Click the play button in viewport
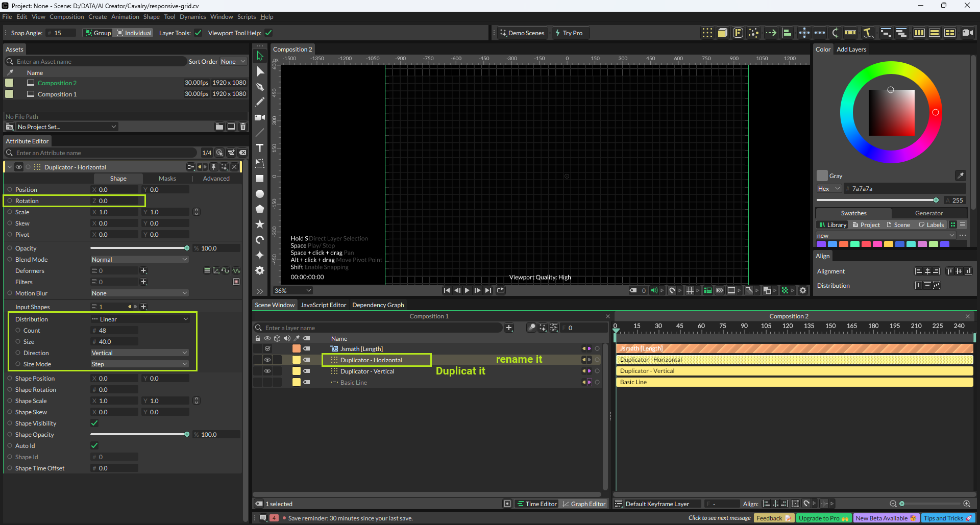 point(467,290)
